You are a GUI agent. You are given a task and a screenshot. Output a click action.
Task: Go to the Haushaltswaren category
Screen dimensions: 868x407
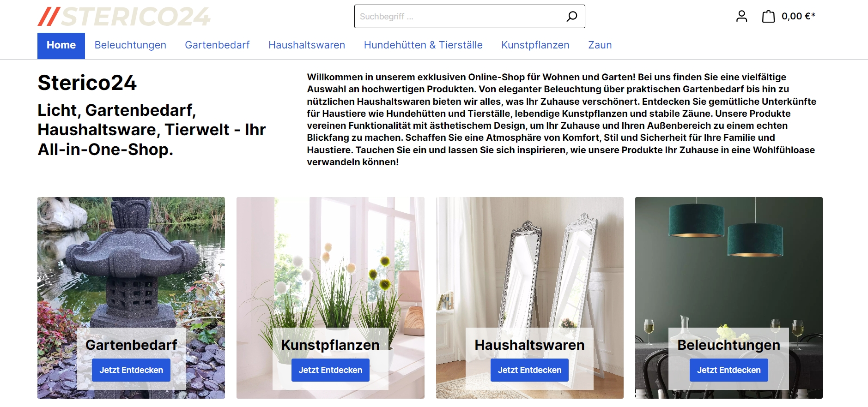click(x=307, y=45)
